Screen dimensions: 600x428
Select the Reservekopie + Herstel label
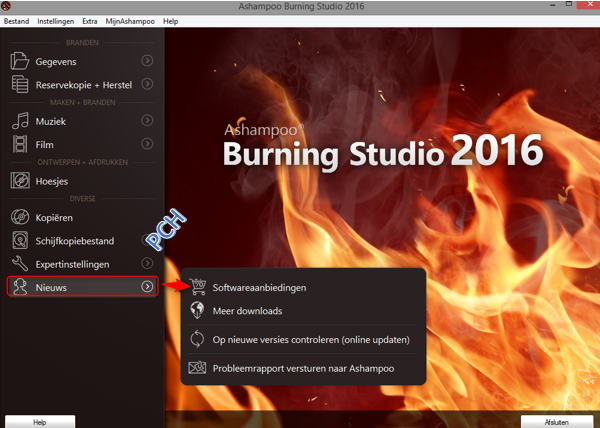[x=84, y=85]
